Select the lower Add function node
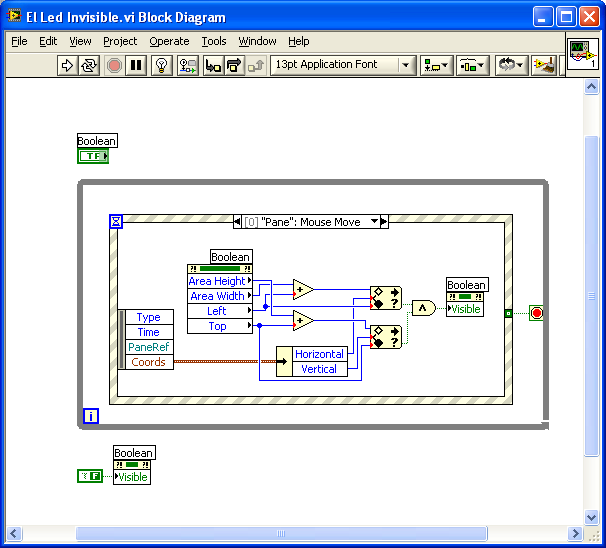The height and width of the screenshot is (548, 606). pos(303,321)
